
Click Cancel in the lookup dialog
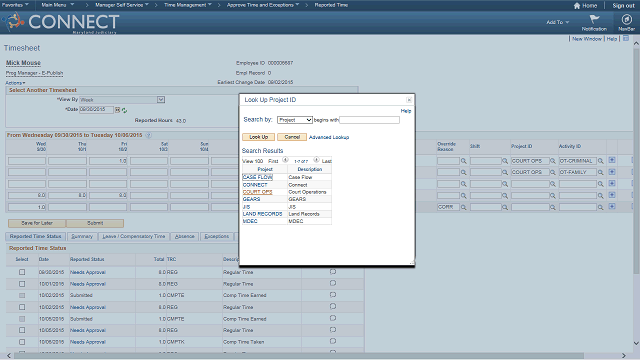[x=292, y=137]
